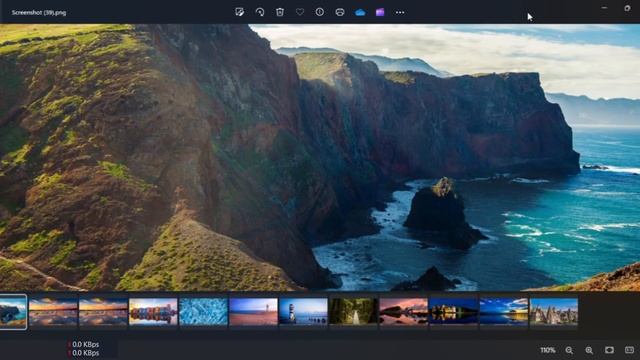
Task: Open the three-dot See more menu
Action: coord(400,12)
